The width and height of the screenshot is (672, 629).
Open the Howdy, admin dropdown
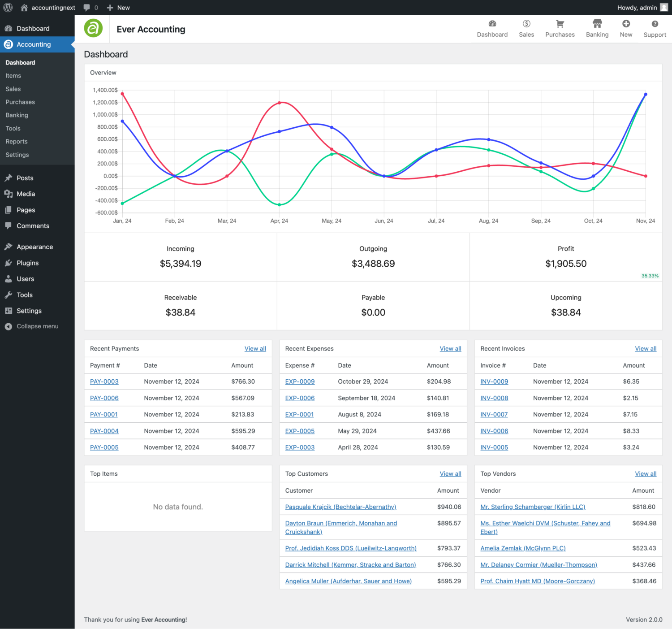[x=636, y=7]
